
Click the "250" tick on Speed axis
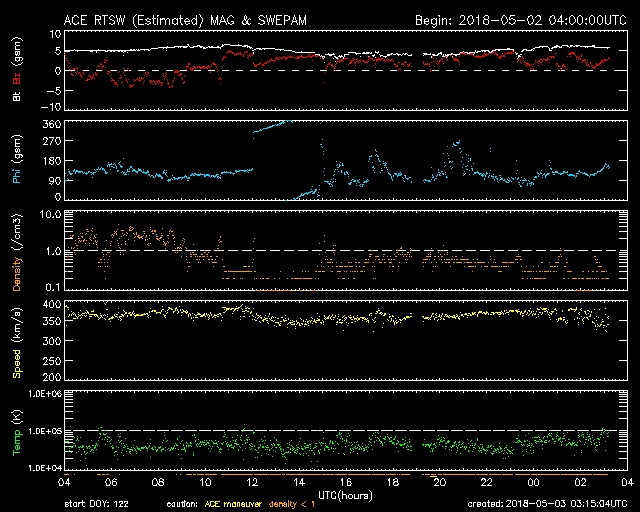click(52, 361)
